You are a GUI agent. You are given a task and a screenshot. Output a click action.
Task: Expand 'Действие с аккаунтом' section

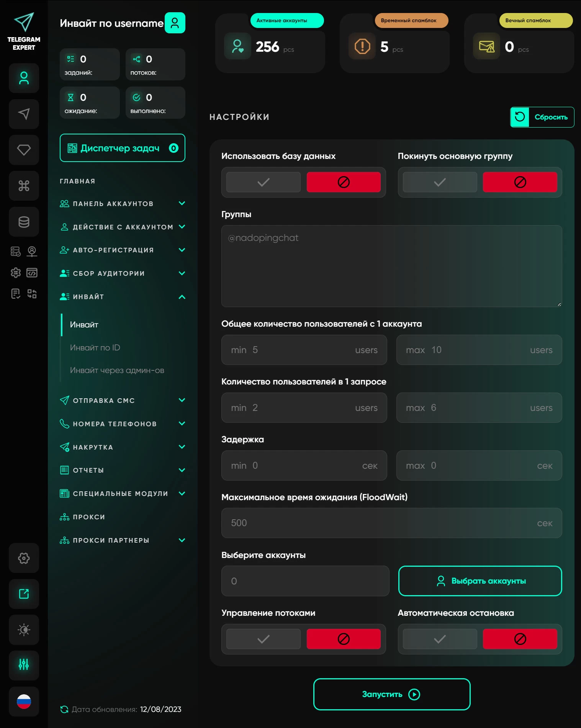click(123, 227)
